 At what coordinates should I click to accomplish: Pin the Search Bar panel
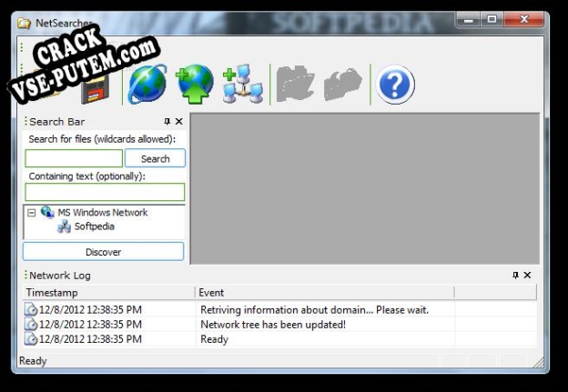(167, 122)
